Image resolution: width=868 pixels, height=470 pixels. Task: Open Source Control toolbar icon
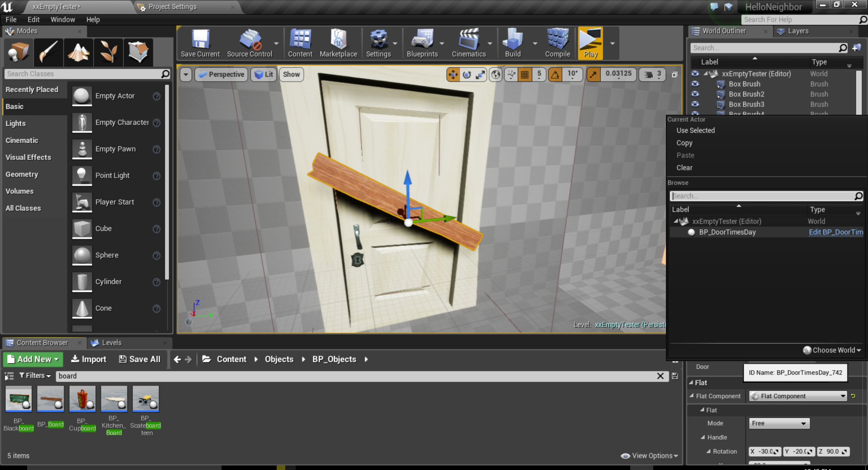250,43
